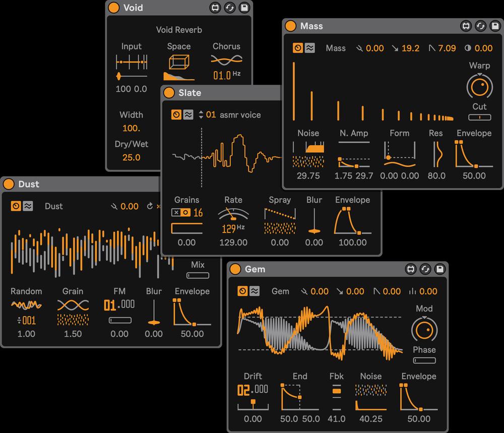The image size is (504, 433).
Task: Click Gem Fbk level icon
Action: pyautogui.click(x=337, y=397)
